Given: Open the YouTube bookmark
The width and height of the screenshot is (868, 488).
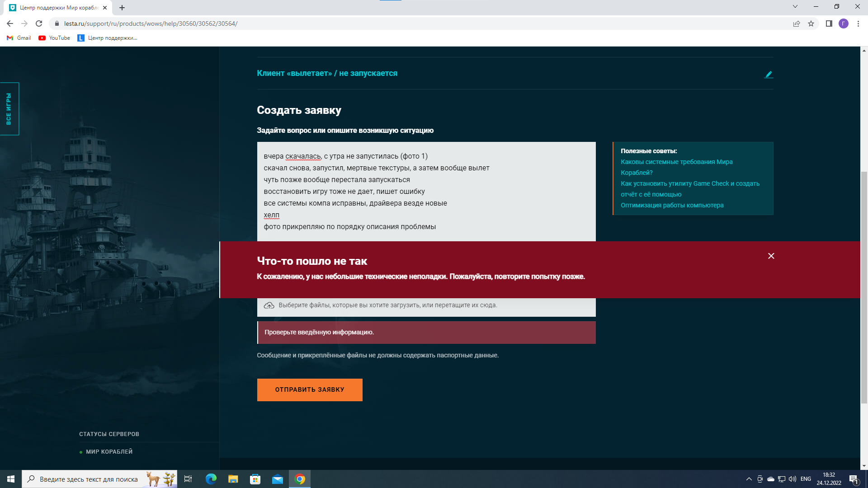Looking at the screenshot, I should (54, 38).
